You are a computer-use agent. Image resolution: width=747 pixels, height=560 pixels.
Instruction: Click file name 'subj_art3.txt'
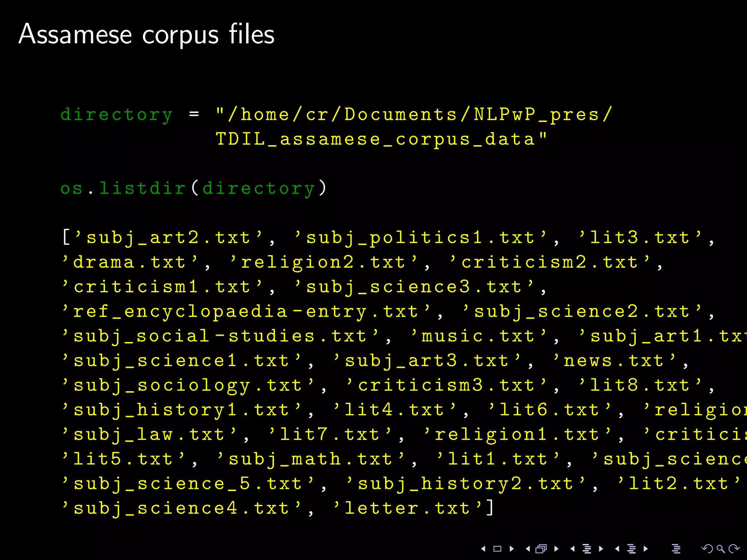point(427,361)
